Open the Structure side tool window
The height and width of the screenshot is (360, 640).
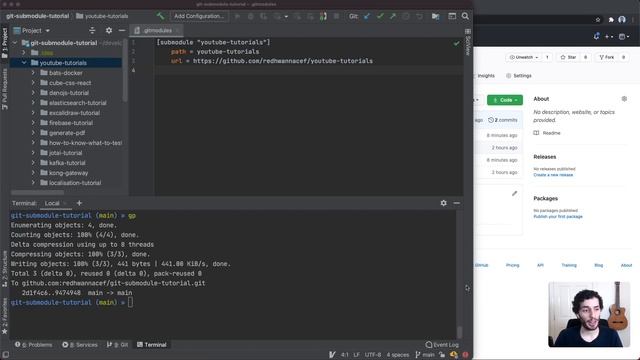(x=5, y=269)
